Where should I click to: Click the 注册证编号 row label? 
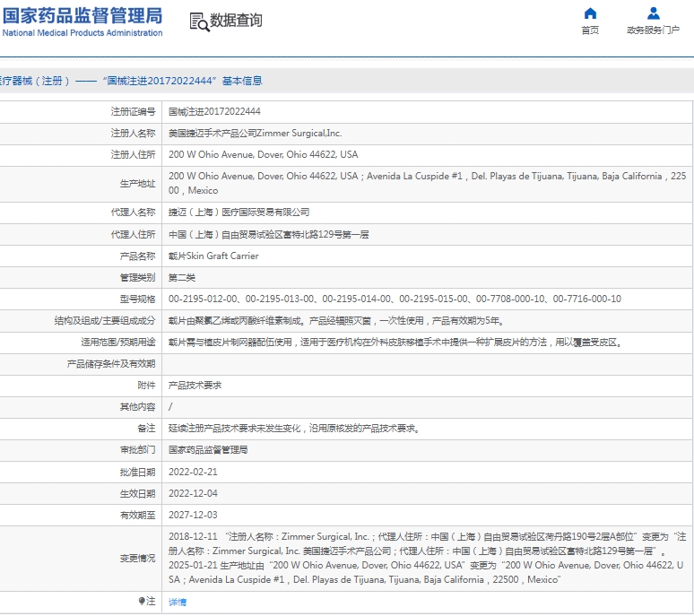pos(134,111)
